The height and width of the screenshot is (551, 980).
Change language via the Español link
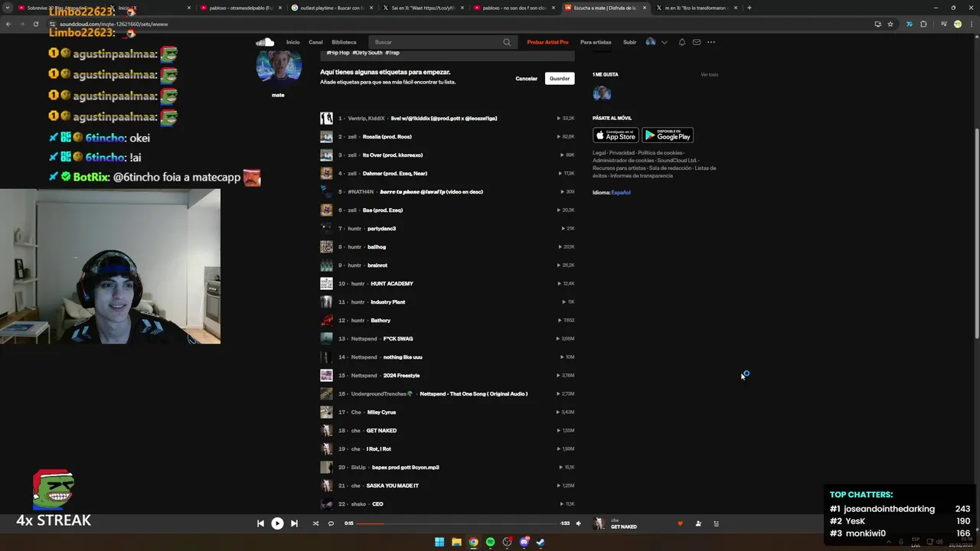click(621, 193)
